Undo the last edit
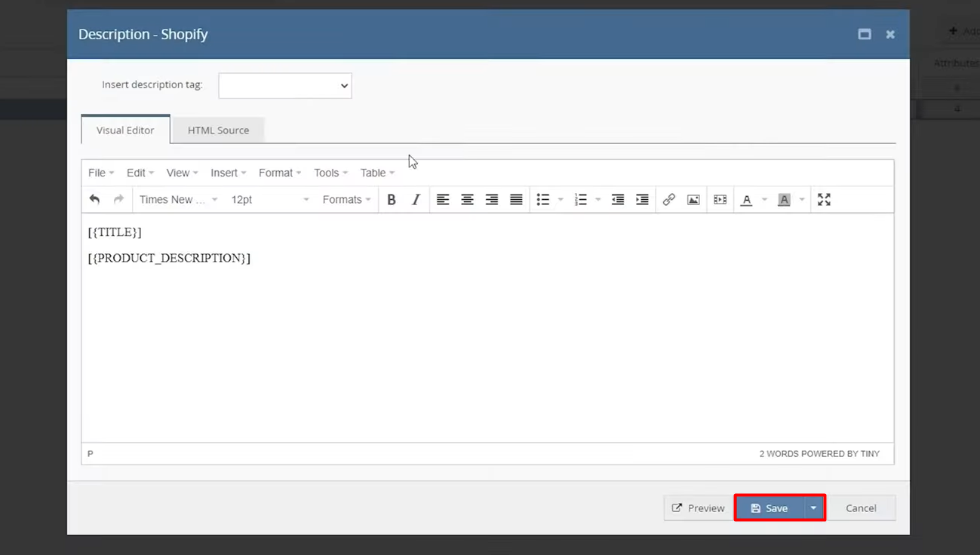 click(94, 200)
